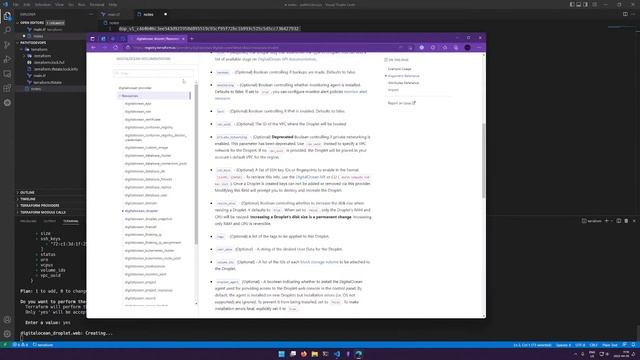Open Source Control in VS Code activity bar
The width and height of the screenshot is (640, 360).
(x=7, y=45)
